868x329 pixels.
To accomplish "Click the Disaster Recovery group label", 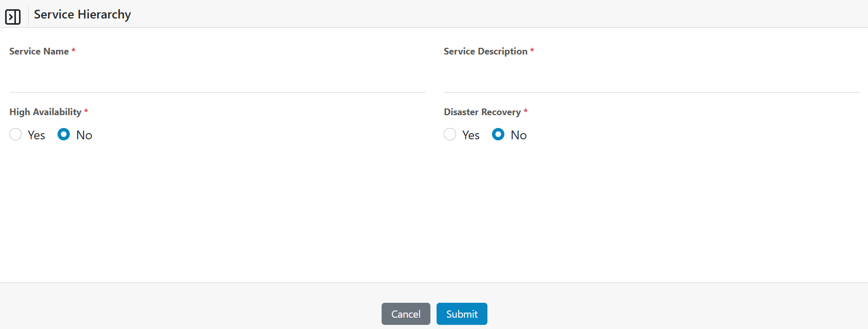I will [482, 112].
